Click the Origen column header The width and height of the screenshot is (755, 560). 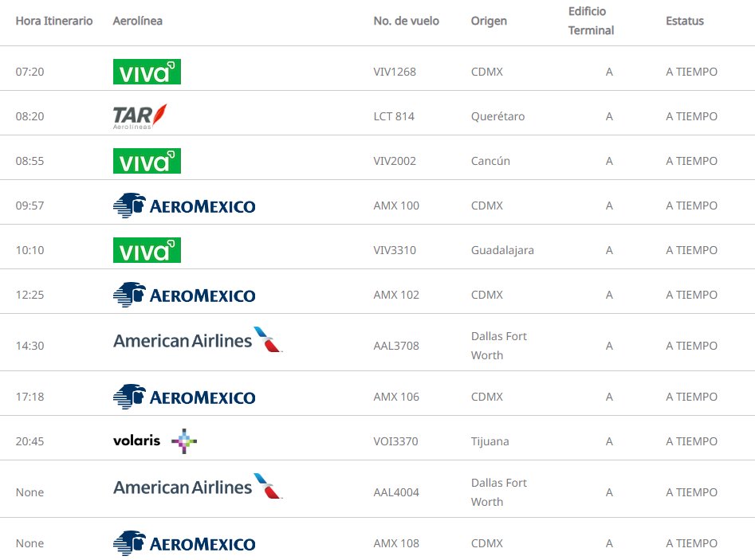(x=489, y=21)
